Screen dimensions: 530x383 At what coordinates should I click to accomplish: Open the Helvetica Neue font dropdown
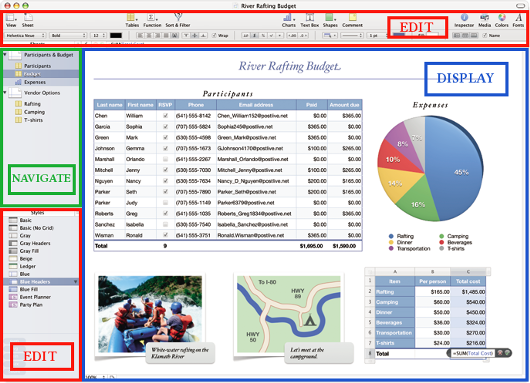25,35
